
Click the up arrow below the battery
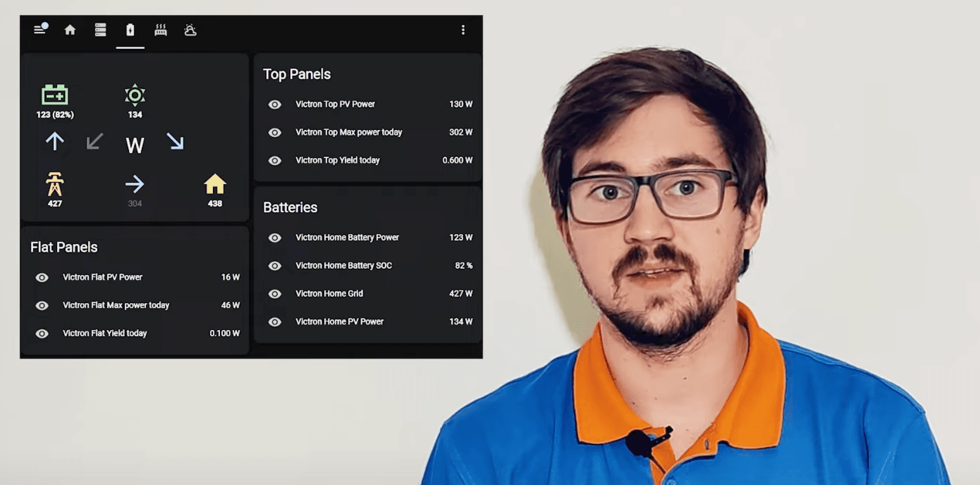click(x=55, y=141)
